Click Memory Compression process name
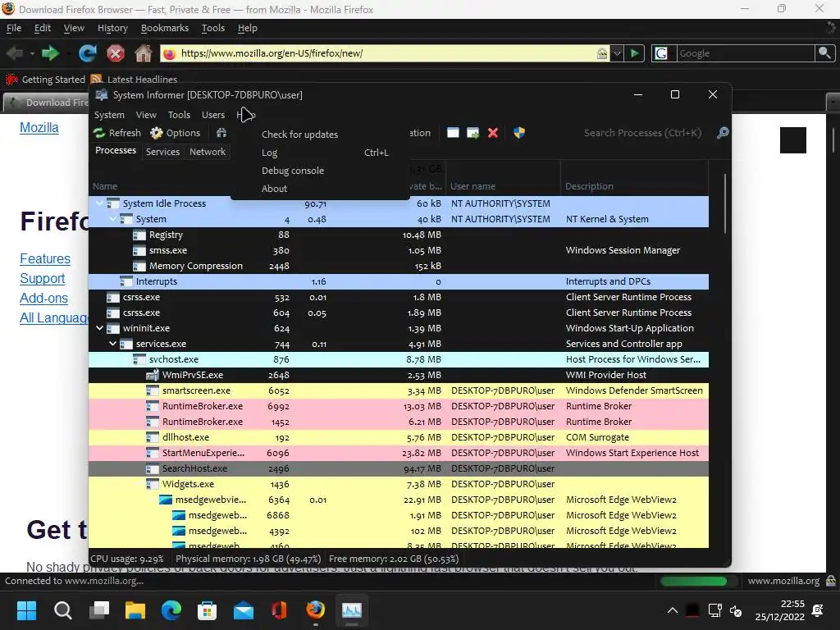 195,266
